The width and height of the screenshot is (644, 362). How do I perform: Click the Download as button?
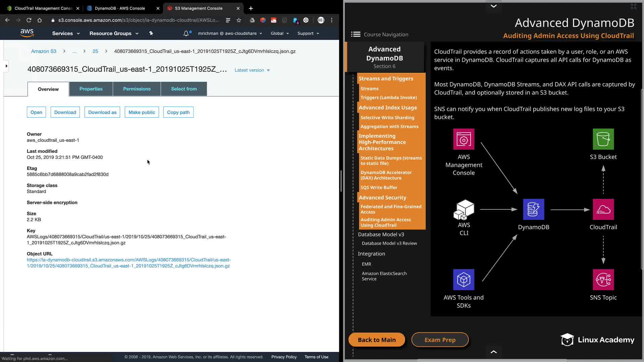pos(102,112)
